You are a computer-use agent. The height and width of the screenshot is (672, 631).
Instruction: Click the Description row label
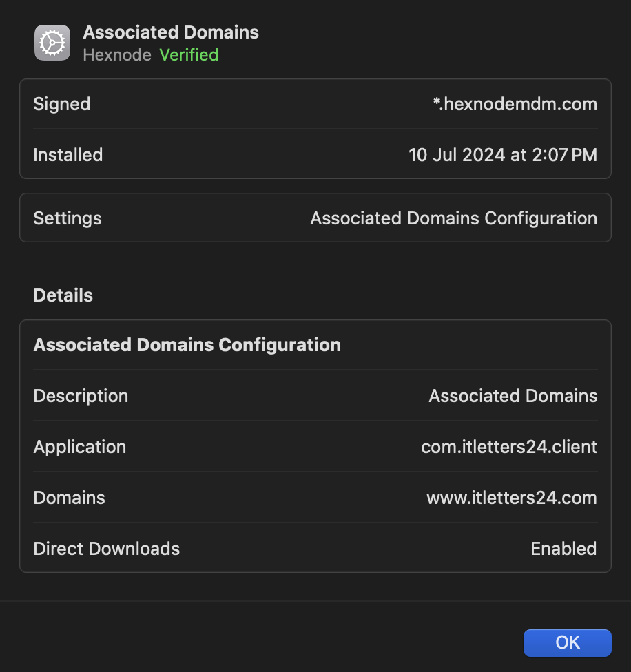click(81, 396)
